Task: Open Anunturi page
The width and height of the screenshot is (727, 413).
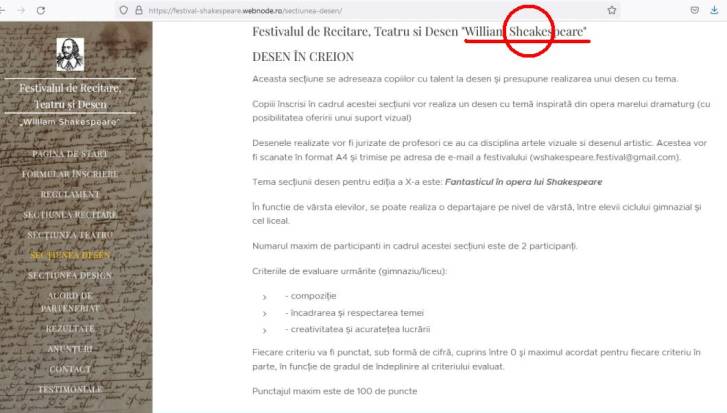Action: [70, 349]
